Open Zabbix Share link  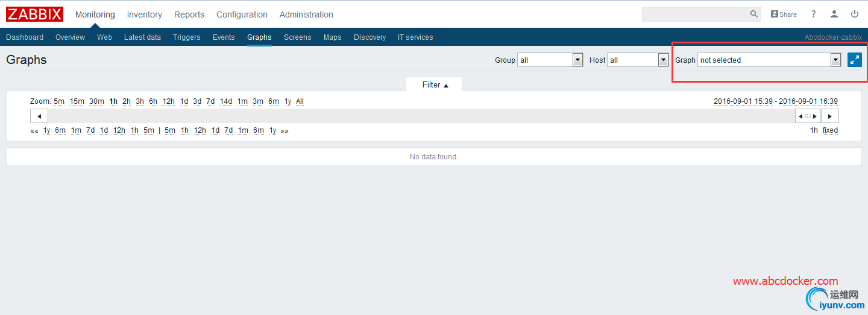point(784,14)
